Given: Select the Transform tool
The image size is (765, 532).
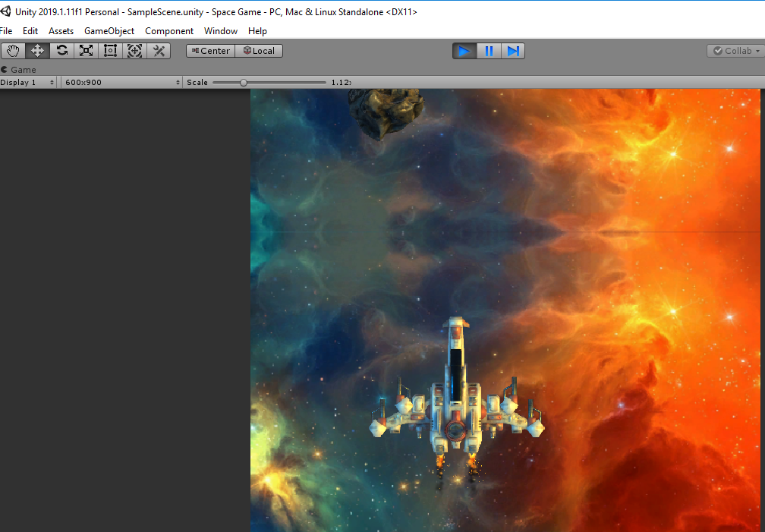Looking at the screenshot, I should (134, 51).
